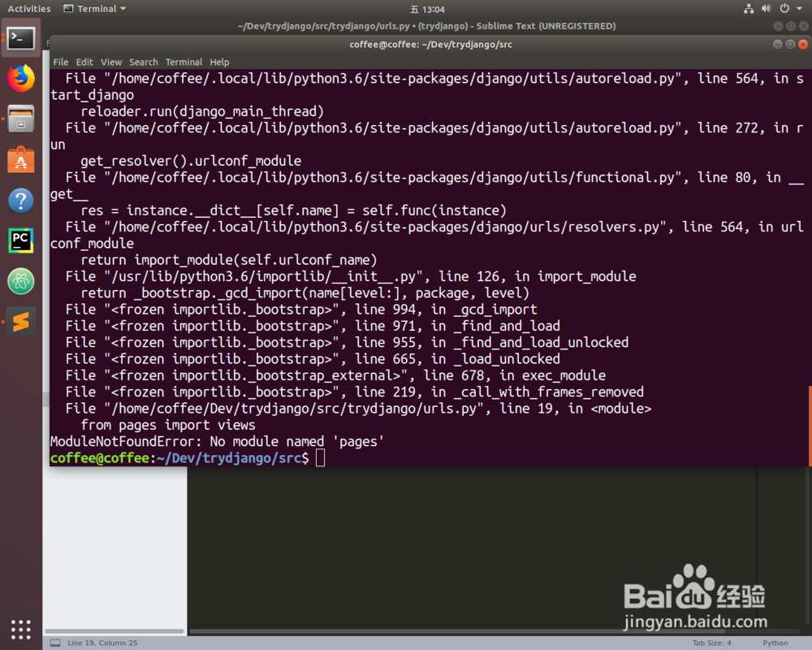Click the '_call_with_frames_removed' traceback row

point(355,392)
